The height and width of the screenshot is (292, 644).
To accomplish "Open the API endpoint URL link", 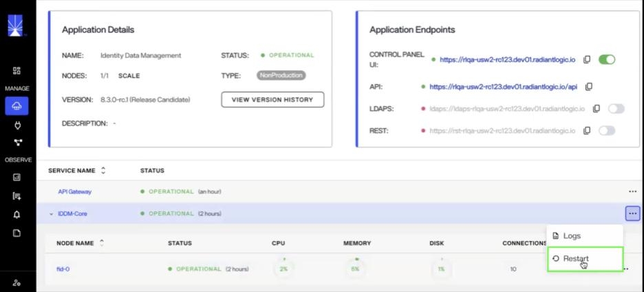I will click(504, 87).
